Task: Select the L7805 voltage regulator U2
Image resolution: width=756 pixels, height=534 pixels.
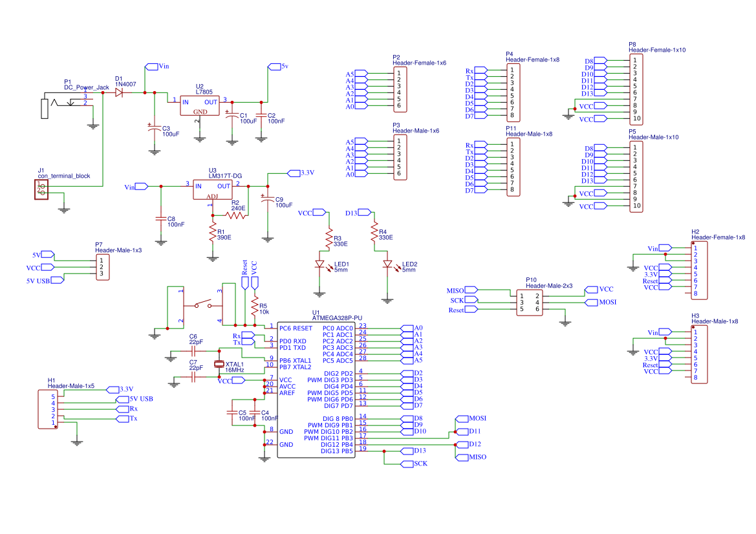Action: coord(199,106)
